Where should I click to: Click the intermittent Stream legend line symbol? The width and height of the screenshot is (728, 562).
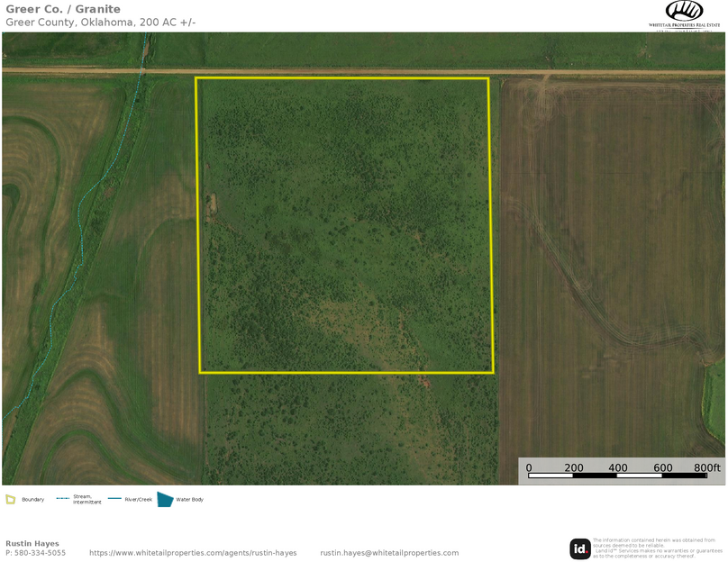click(x=63, y=498)
